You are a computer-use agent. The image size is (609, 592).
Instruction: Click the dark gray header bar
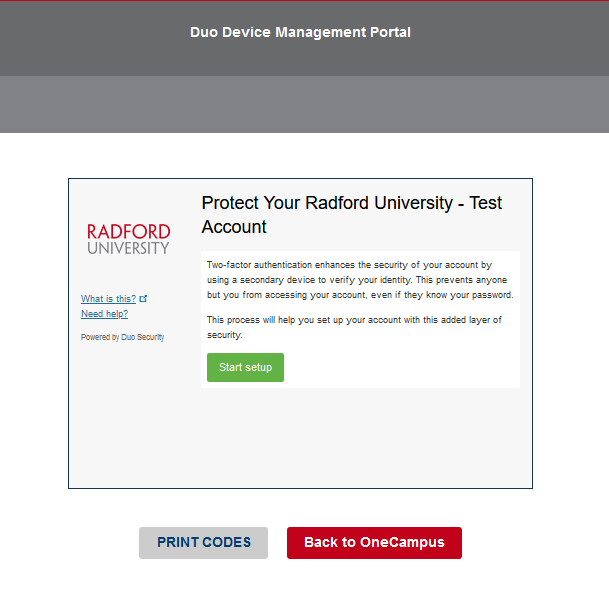(x=80, y=40)
